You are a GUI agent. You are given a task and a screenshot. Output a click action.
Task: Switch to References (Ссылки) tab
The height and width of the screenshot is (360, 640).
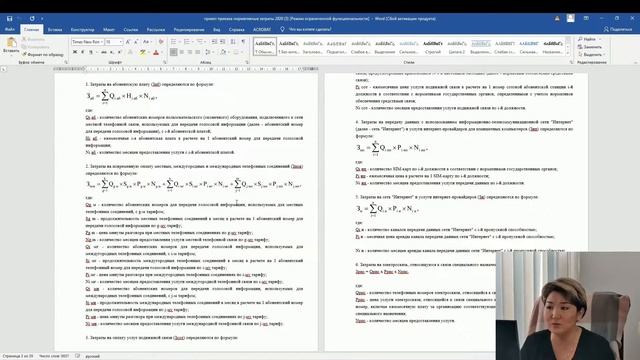point(131,29)
